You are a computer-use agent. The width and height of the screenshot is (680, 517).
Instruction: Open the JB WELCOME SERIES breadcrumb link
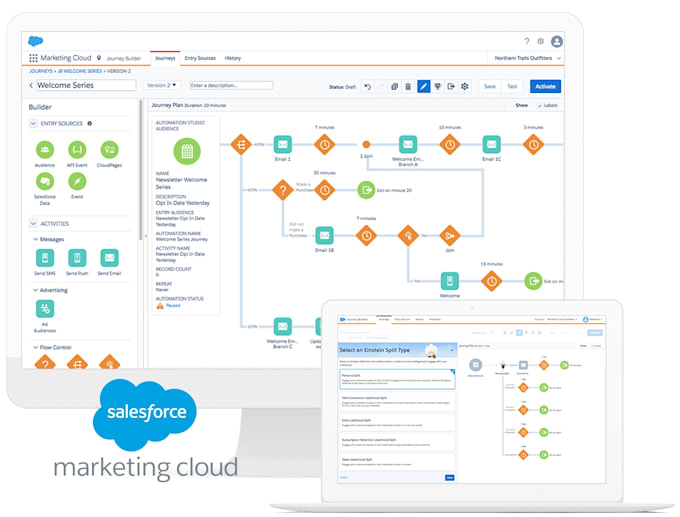click(80, 71)
